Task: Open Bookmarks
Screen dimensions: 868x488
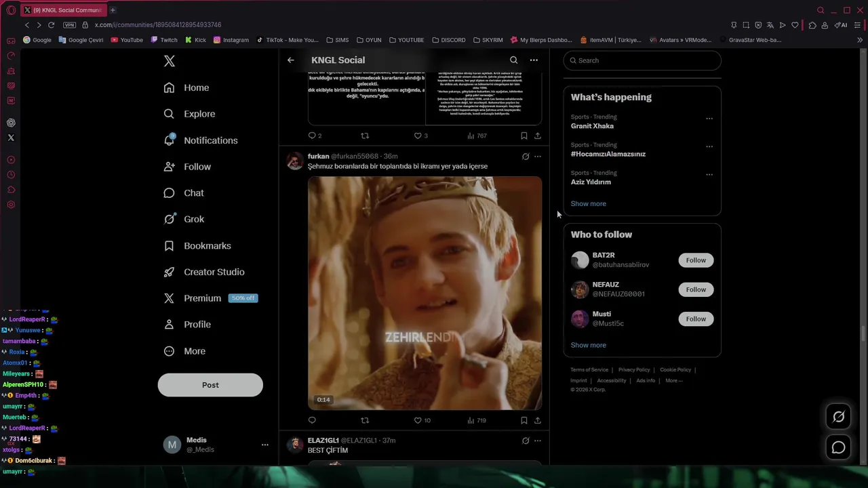Action: 197,245
